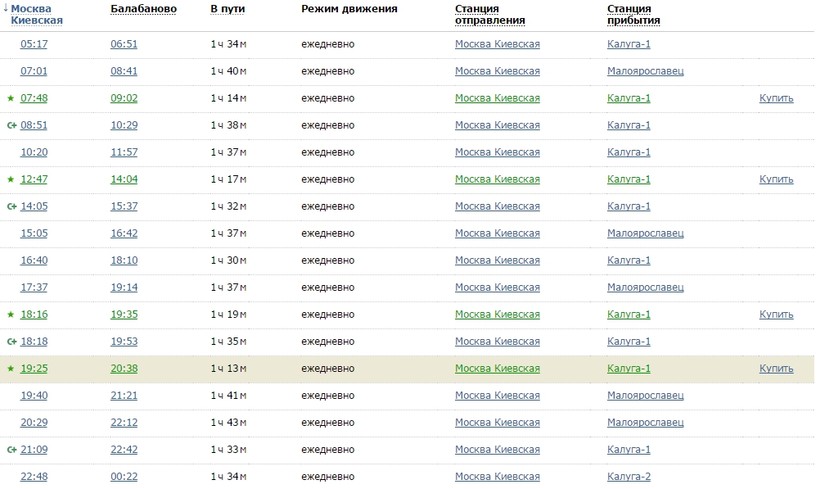Select the 22:48 departure time link
The height and width of the screenshot is (489, 820).
(x=34, y=476)
